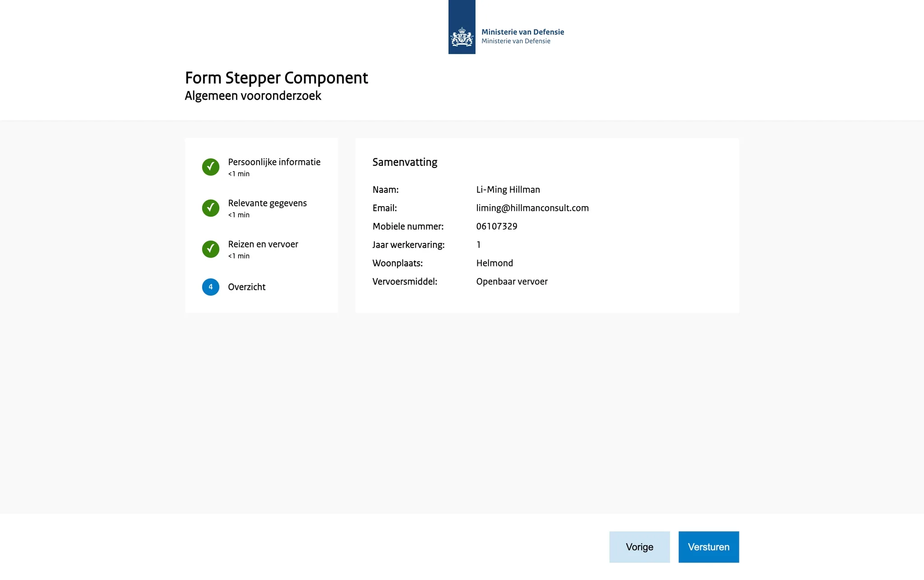Click '<1 min' under Reizen en vervoer

tap(239, 256)
